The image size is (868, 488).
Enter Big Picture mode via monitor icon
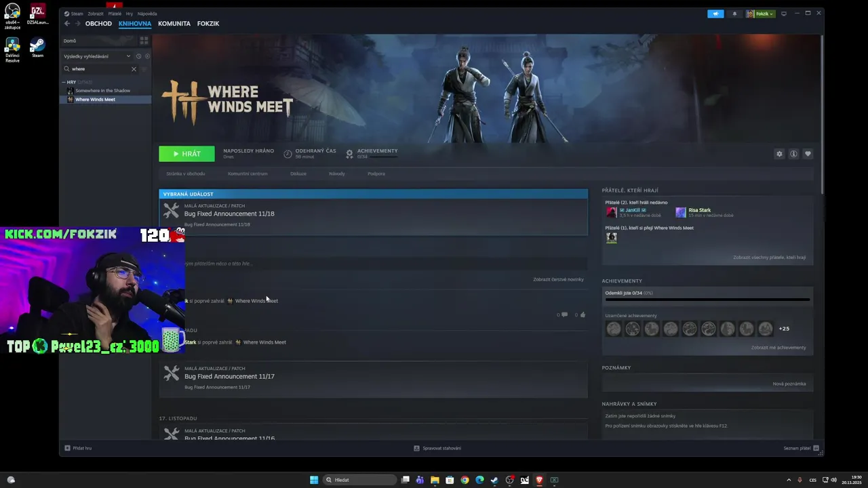tap(784, 14)
